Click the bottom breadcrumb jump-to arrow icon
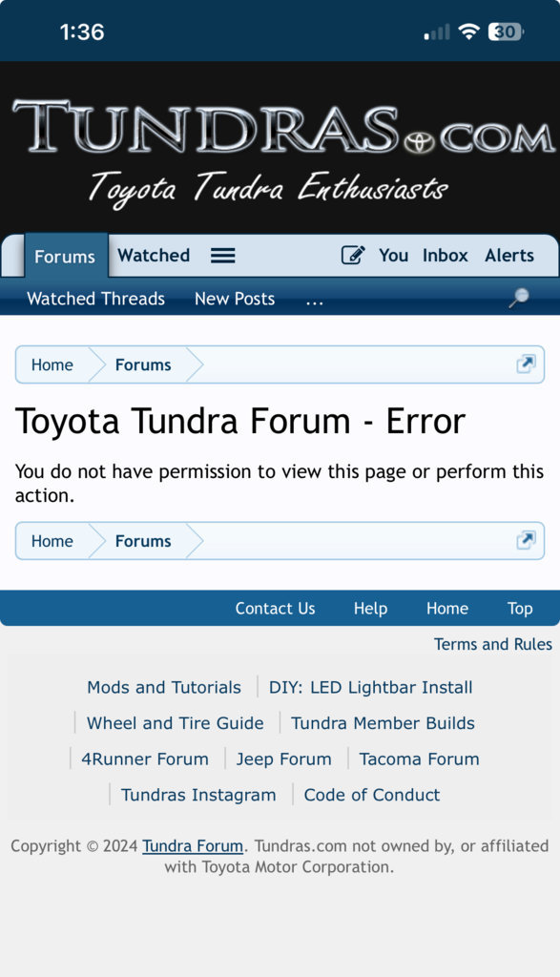The image size is (560, 977). [x=526, y=540]
